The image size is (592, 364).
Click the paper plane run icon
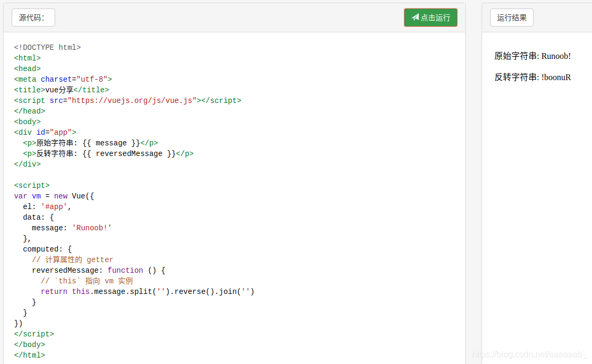[x=415, y=18]
